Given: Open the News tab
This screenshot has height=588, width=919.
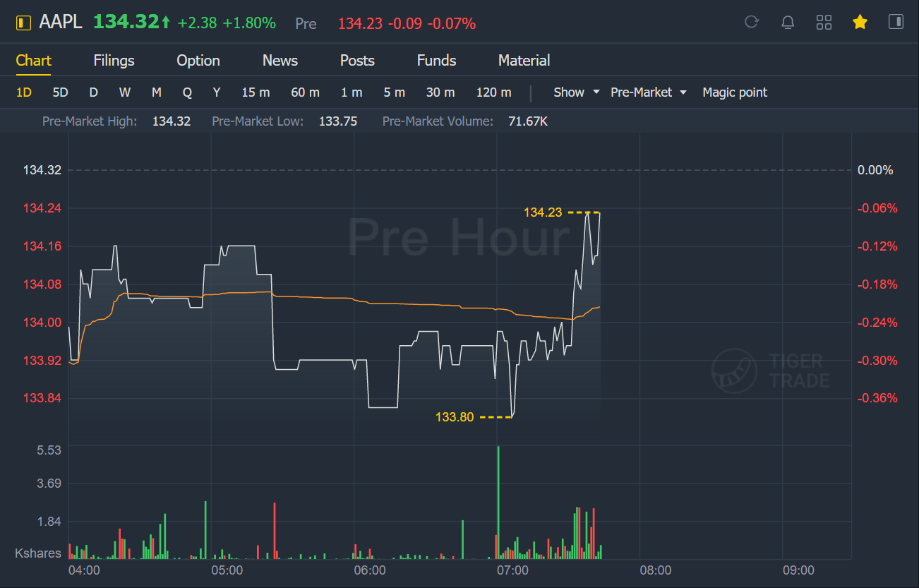Looking at the screenshot, I should coord(280,61).
